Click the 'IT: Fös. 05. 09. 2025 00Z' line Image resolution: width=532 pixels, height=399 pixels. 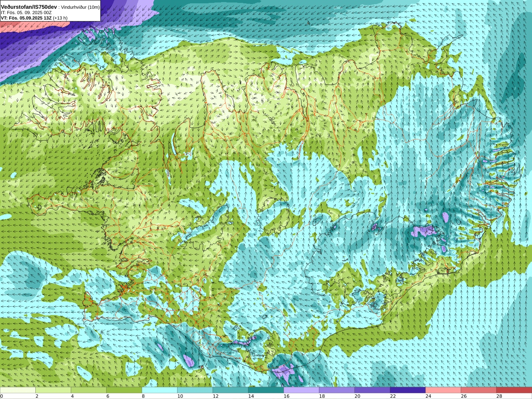click(x=26, y=12)
